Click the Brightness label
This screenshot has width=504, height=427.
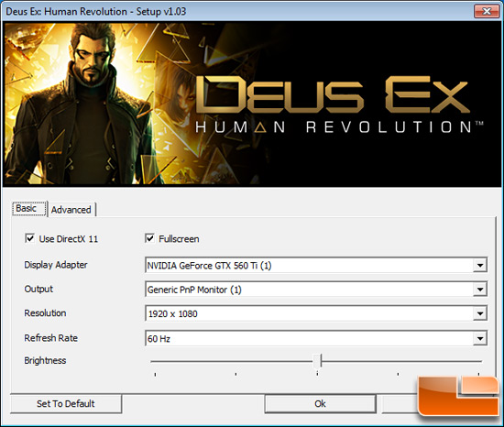[x=45, y=360]
